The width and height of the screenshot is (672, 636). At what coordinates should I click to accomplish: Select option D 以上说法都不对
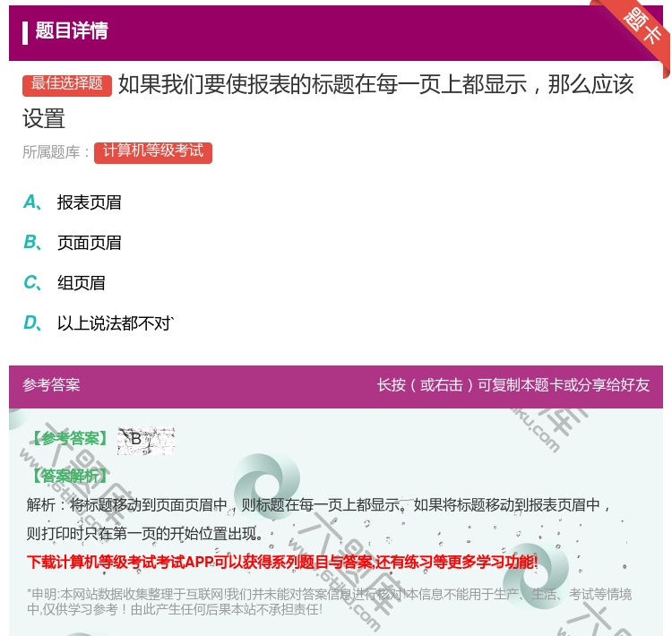pos(116,323)
